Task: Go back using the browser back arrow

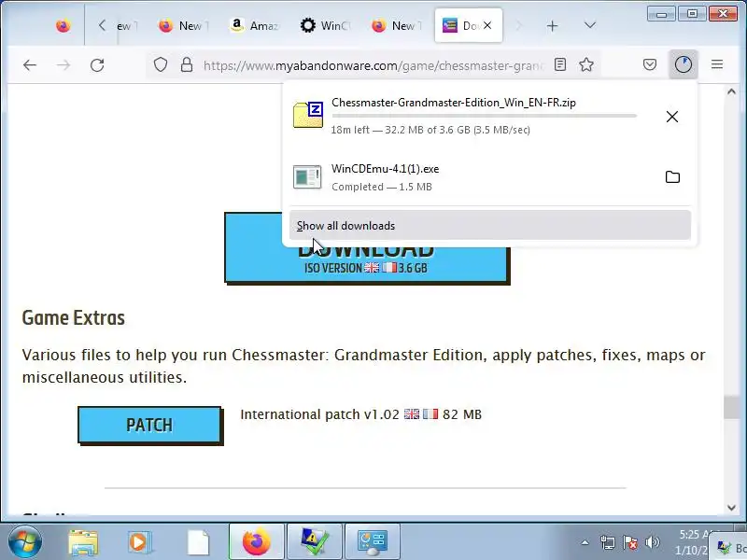Action: (30, 64)
